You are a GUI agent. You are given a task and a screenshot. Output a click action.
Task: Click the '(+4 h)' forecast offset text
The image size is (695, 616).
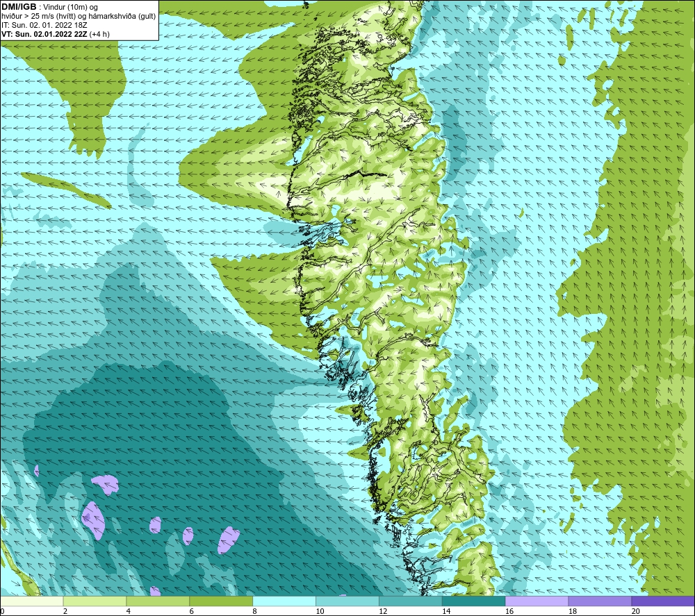point(99,34)
